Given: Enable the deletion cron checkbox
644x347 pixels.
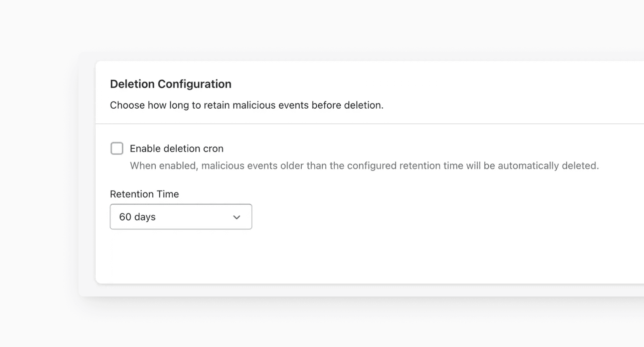Looking at the screenshot, I should tap(117, 148).
